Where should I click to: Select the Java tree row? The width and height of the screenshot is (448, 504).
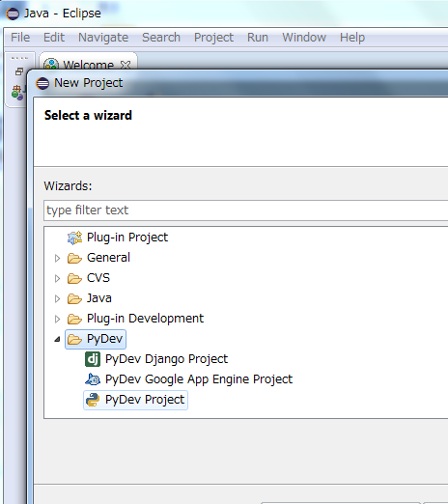[x=99, y=298]
